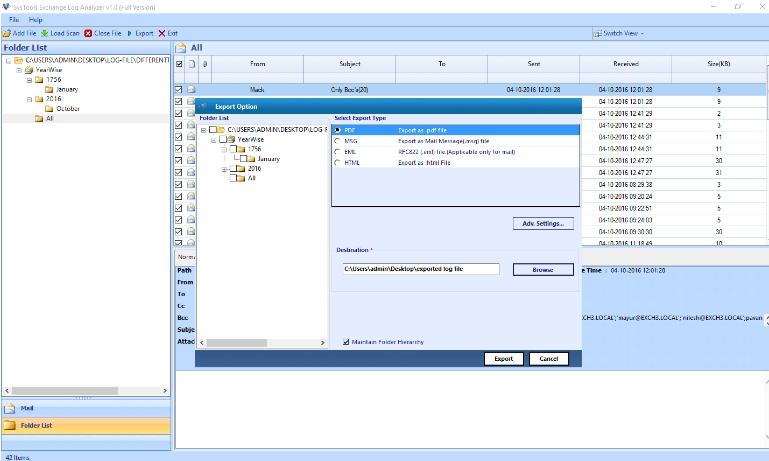Click right scroll arrow under Export Option tree
Screen dimensions: 769x461
tap(322, 343)
